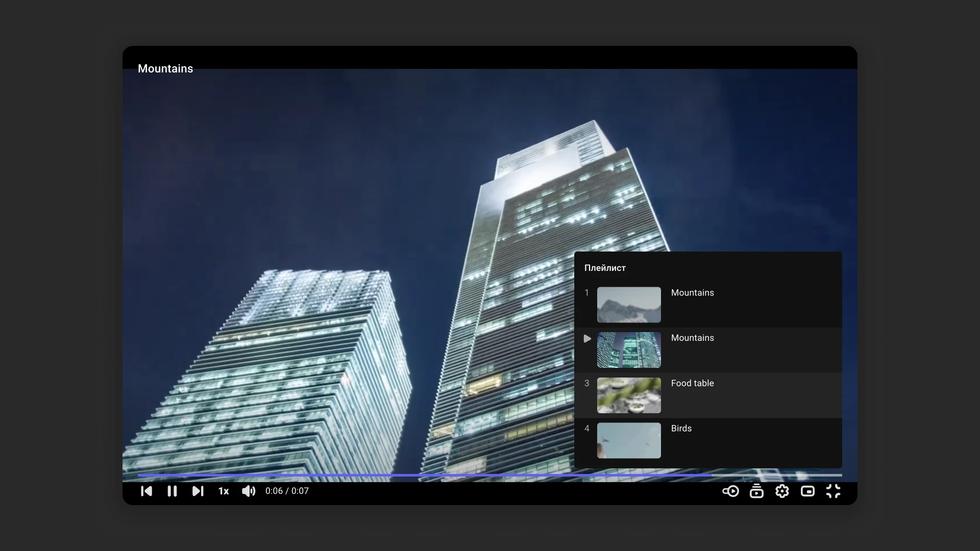Go to the previous track

click(146, 491)
